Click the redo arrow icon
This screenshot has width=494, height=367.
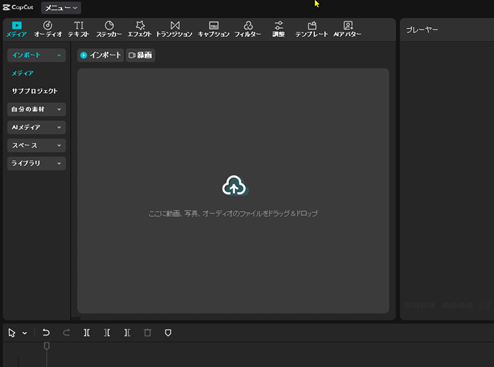[x=66, y=333]
